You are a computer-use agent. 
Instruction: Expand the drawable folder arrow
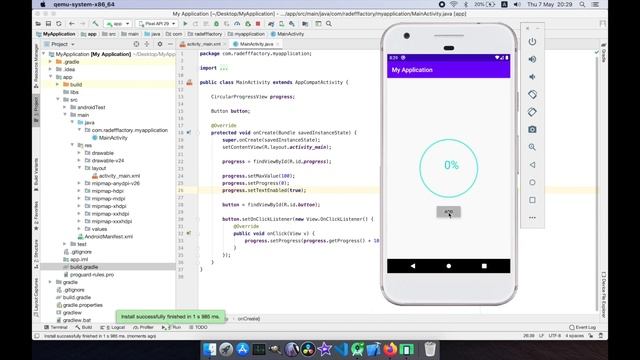(80, 153)
